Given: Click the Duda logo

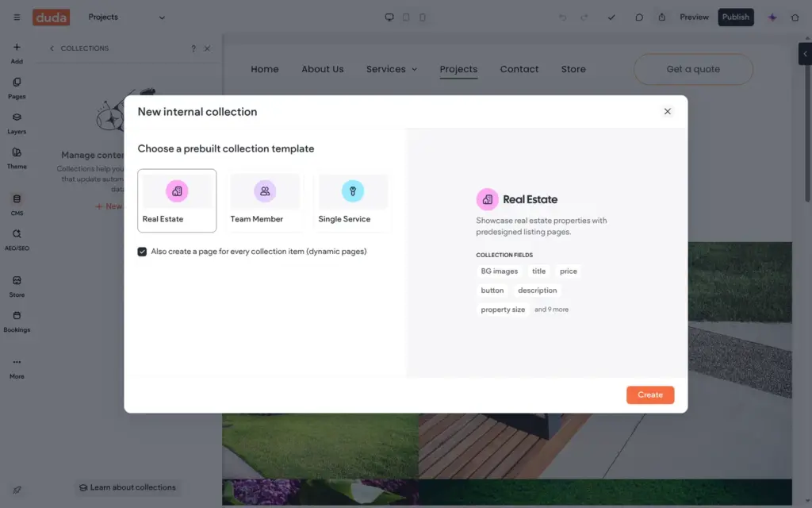Looking at the screenshot, I should 52,17.
